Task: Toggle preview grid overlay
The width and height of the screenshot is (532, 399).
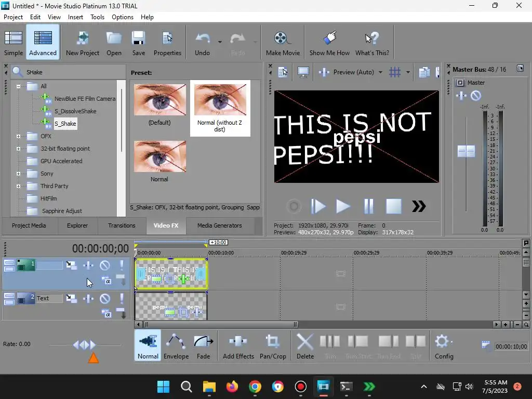Action: tap(395, 72)
